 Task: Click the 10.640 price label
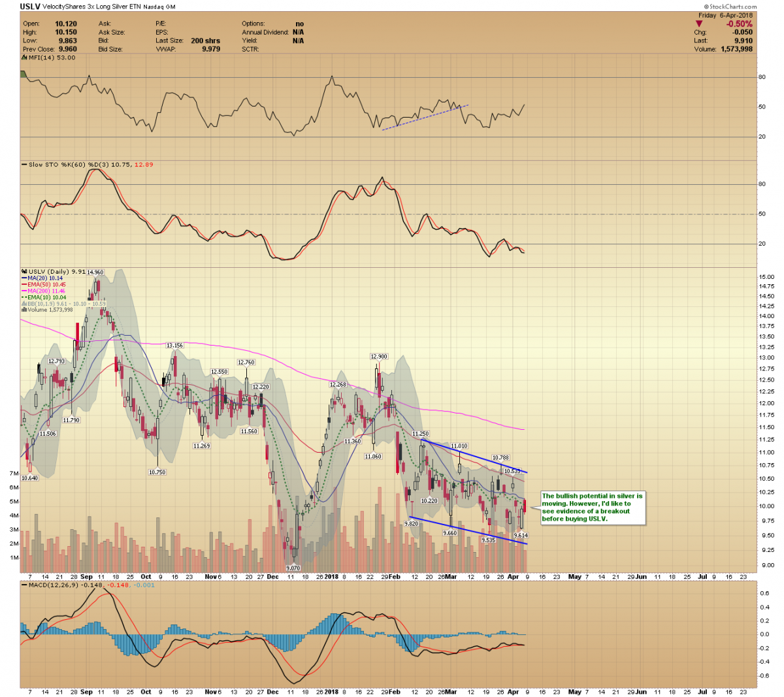(30, 478)
